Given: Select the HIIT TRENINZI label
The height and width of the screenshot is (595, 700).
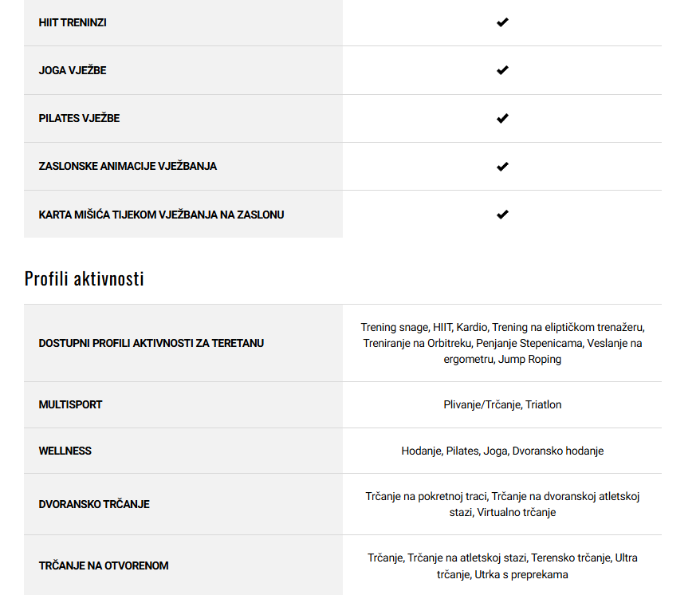Looking at the screenshot, I should point(73,23).
